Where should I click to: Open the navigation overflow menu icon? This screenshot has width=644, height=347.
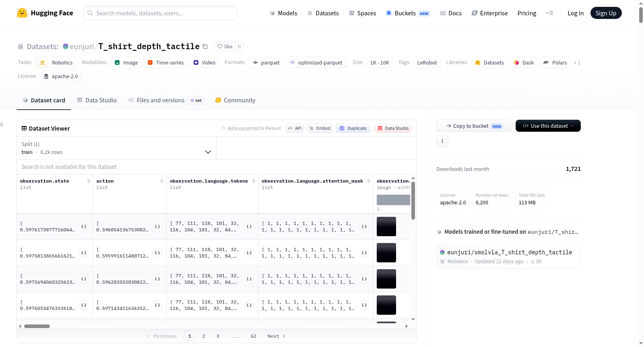click(549, 13)
